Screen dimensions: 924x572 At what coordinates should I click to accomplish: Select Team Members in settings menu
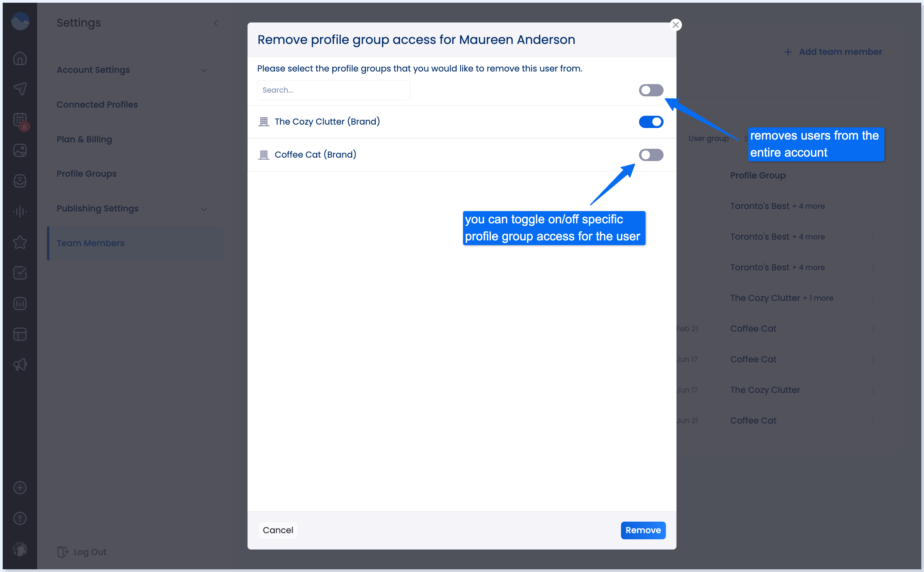click(x=136, y=243)
